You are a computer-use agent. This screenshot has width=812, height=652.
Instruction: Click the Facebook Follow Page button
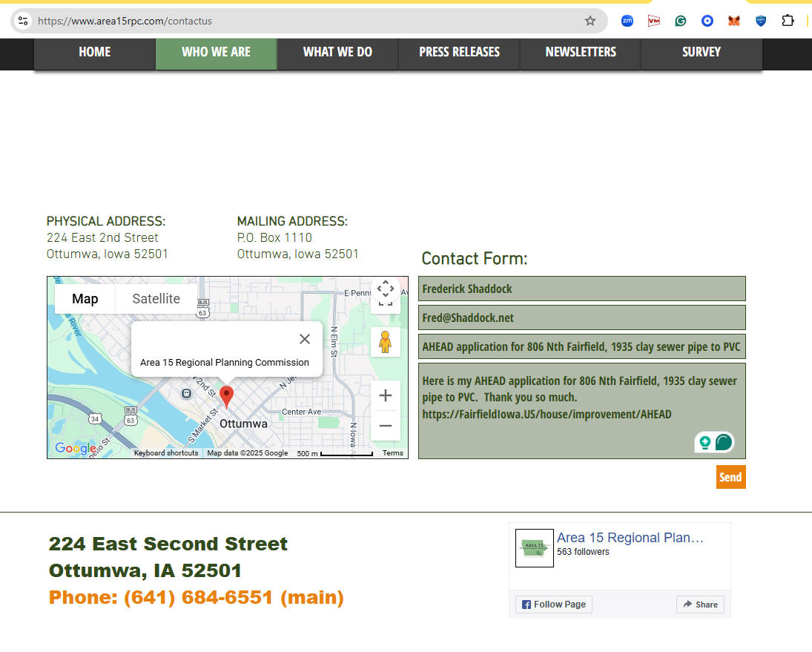pyautogui.click(x=553, y=605)
